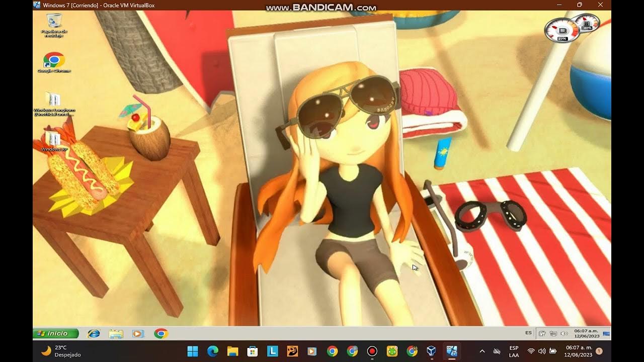Switch to the running Windows 7 VM taskbar icon
Image resolution: width=644 pixels, height=362 pixels.
(x=451, y=351)
